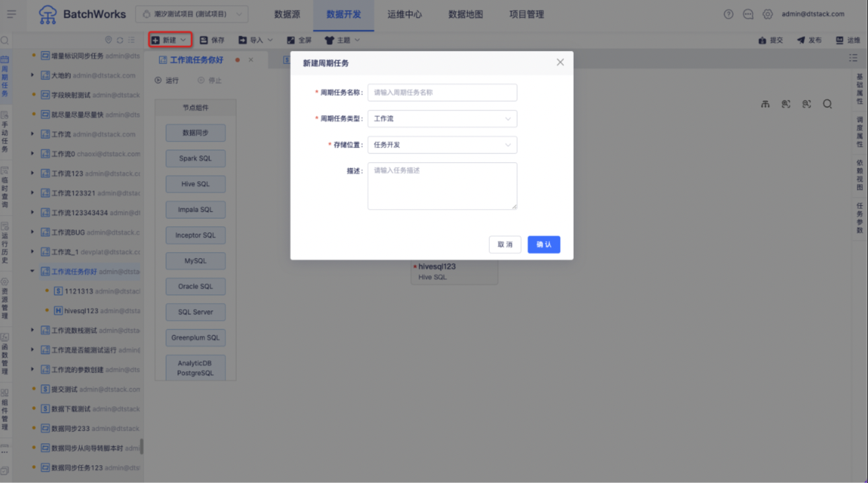Screen dimensions: 868x483
Task: Open 资源管理 sidebar panel
Action: point(5,299)
